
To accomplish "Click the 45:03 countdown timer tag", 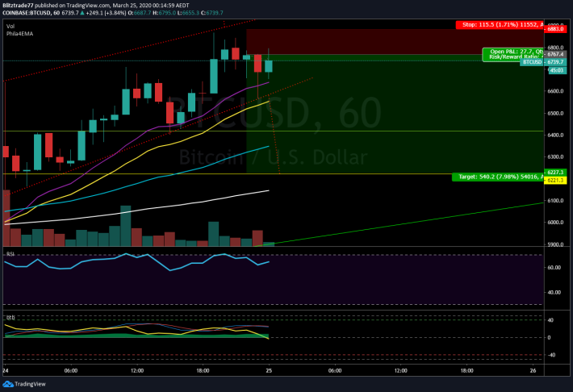I will pos(557,70).
